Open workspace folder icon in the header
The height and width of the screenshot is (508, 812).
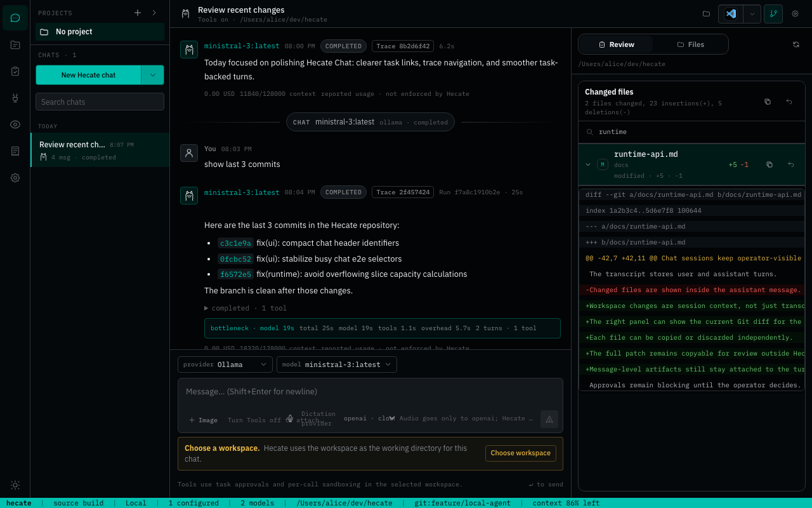tap(706, 13)
